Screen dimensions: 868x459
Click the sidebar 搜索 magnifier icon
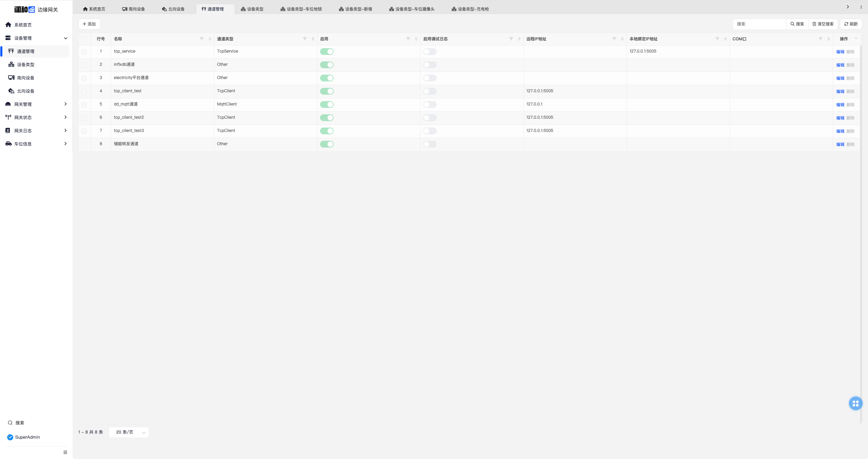(10, 423)
